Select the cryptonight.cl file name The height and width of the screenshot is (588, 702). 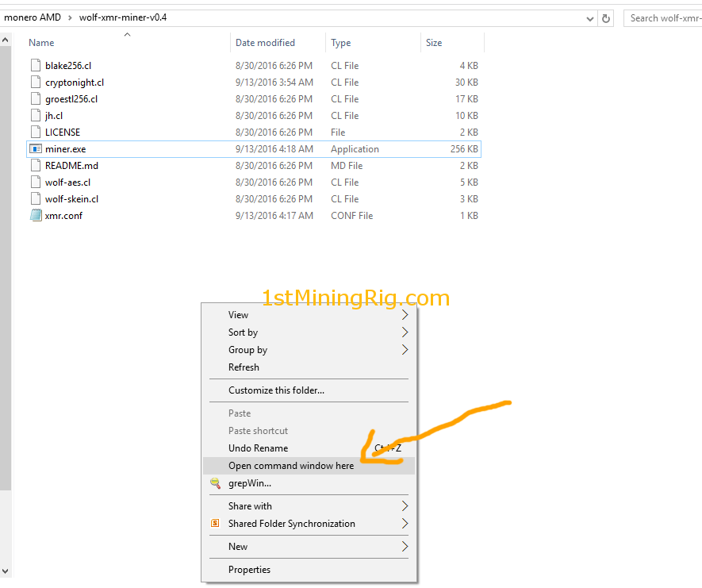75,83
